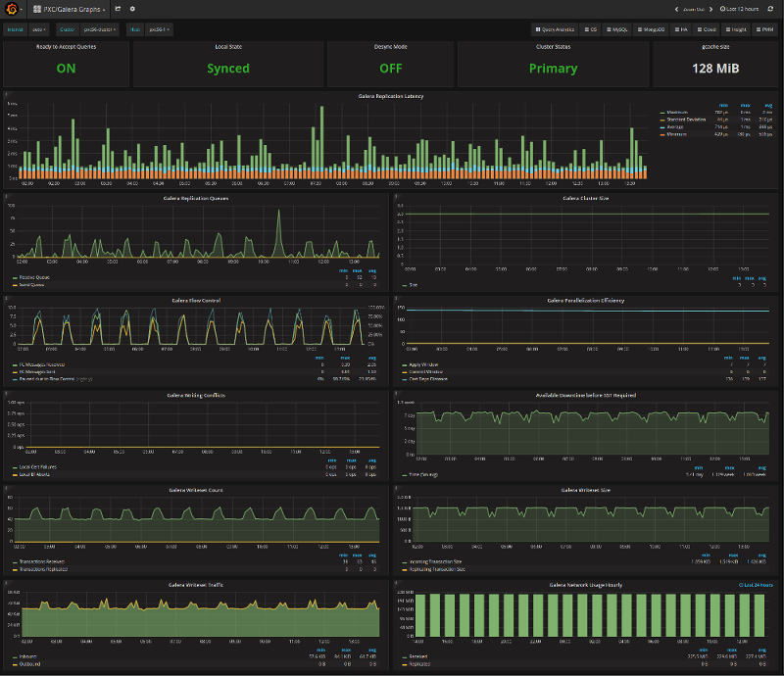
Task: Open the Grafana logo main menu
Action: point(14,9)
